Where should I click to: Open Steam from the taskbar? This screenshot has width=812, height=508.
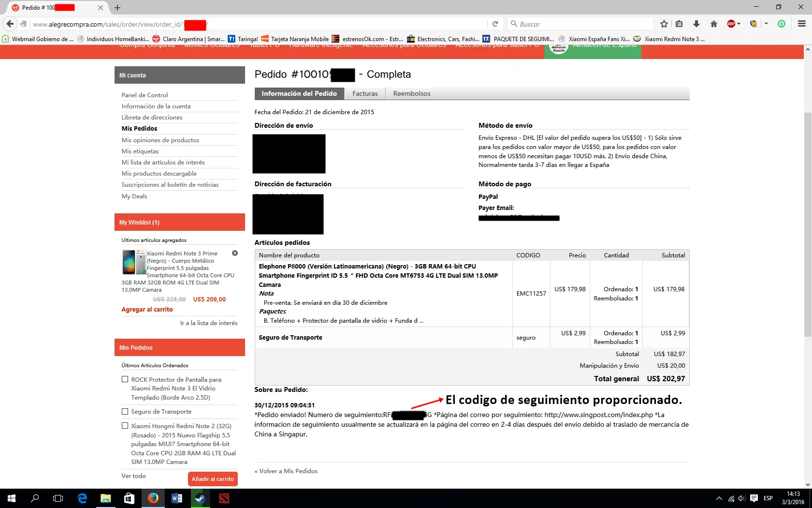(200, 498)
